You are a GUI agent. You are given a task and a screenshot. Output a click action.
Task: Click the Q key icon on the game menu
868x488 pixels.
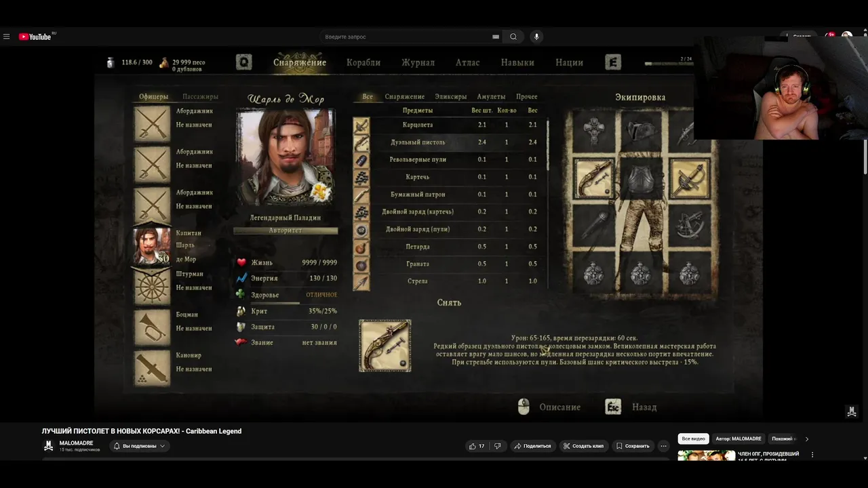[243, 62]
